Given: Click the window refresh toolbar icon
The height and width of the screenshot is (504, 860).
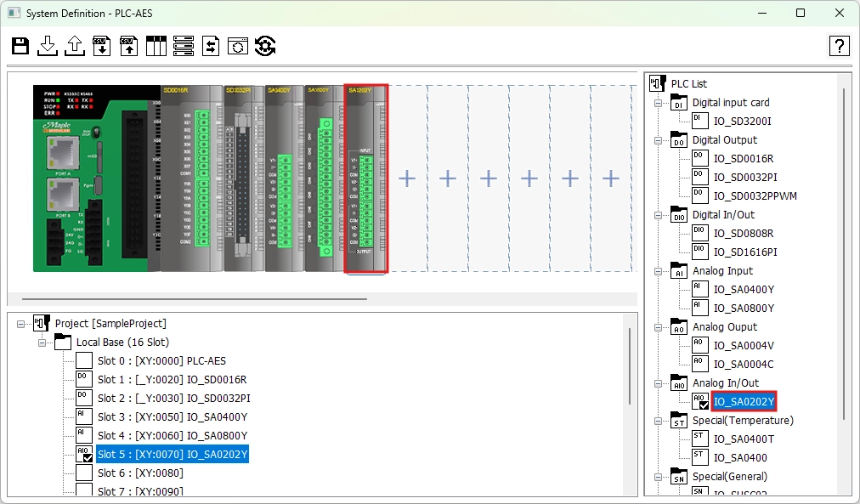Looking at the screenshot, I should click(x=237, y=46).
